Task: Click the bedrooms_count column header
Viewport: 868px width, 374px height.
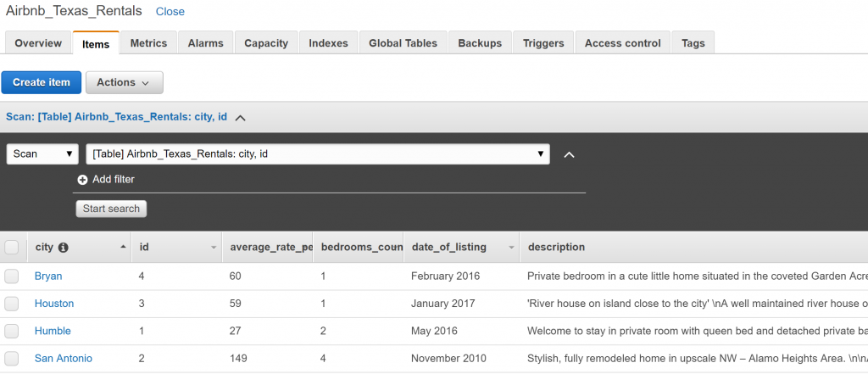Action: [x=359, y=247]
